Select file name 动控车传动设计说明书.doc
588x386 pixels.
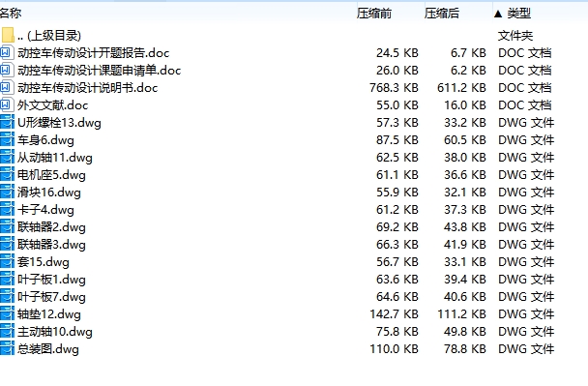pyautogui.click(x=87, y=88)
